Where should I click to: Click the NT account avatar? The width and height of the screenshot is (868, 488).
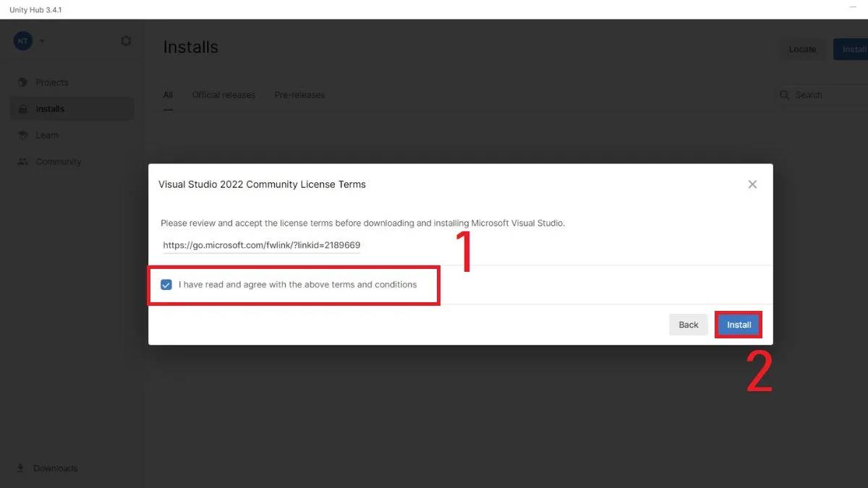(x=22, y=41)
